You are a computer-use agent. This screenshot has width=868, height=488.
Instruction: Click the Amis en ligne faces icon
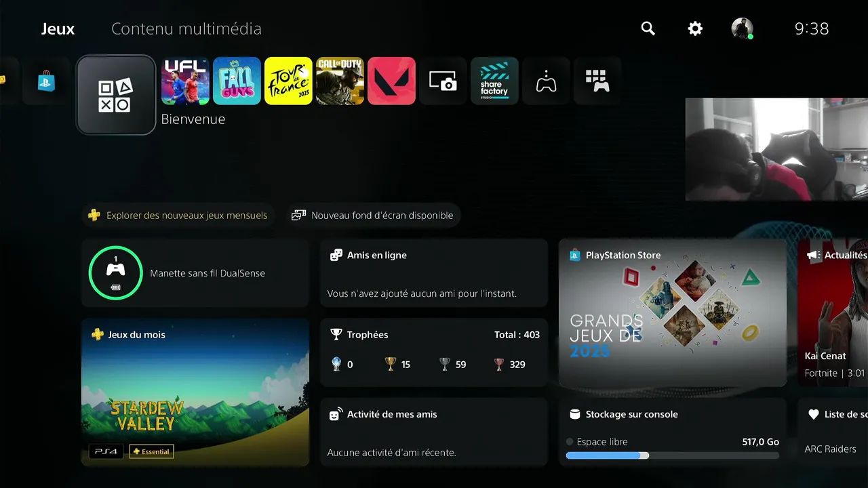pos(336,255)
